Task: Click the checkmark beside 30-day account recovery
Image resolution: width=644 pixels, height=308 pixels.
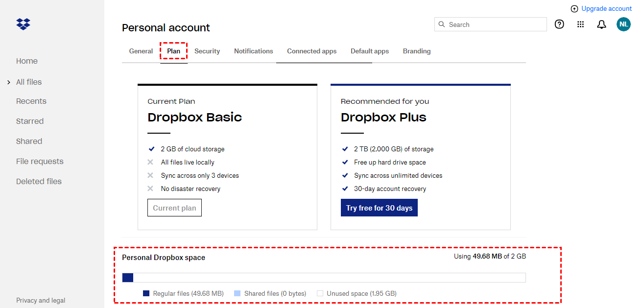Action: click(344, 189)
